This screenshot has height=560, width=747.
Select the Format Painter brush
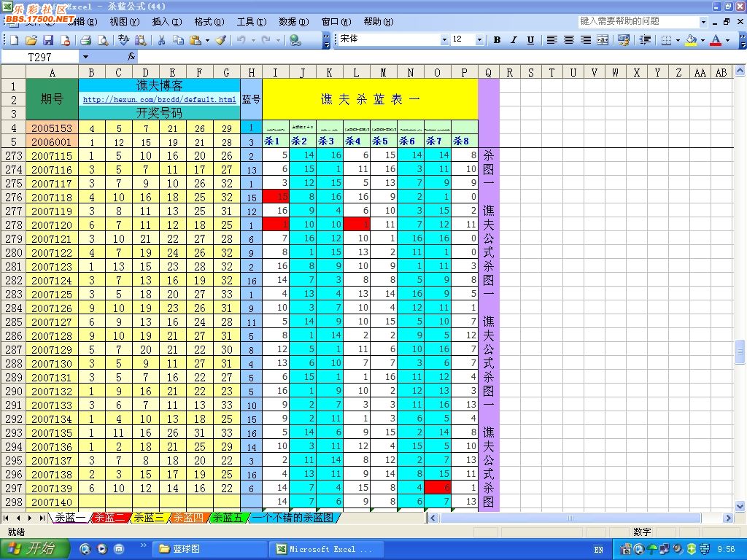[x=220, y=41]
